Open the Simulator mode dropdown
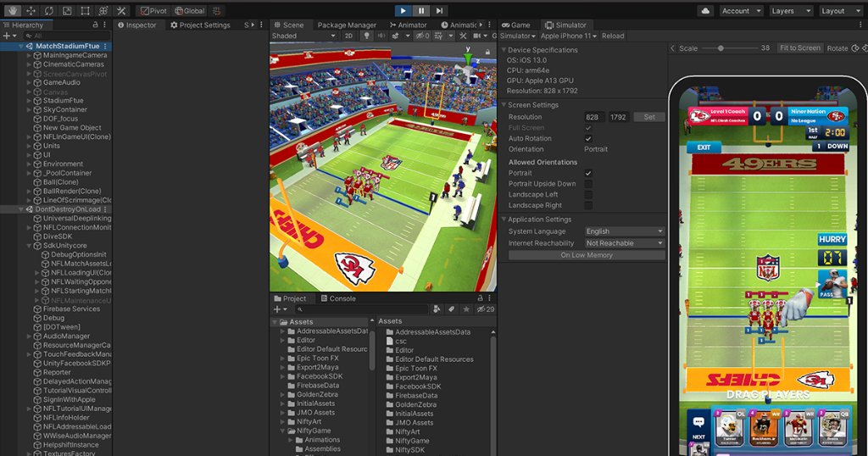Screen dimensions: 868x456 point(518,36)
